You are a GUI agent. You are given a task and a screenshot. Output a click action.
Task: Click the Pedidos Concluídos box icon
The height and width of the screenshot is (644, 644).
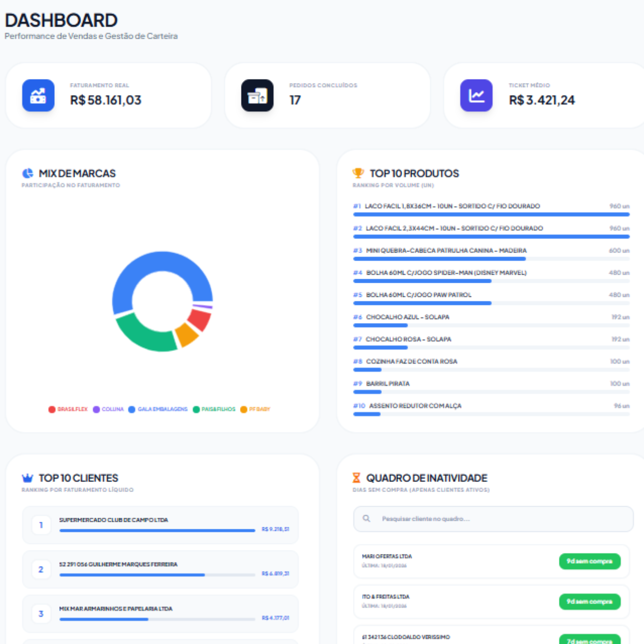point(257,95)
